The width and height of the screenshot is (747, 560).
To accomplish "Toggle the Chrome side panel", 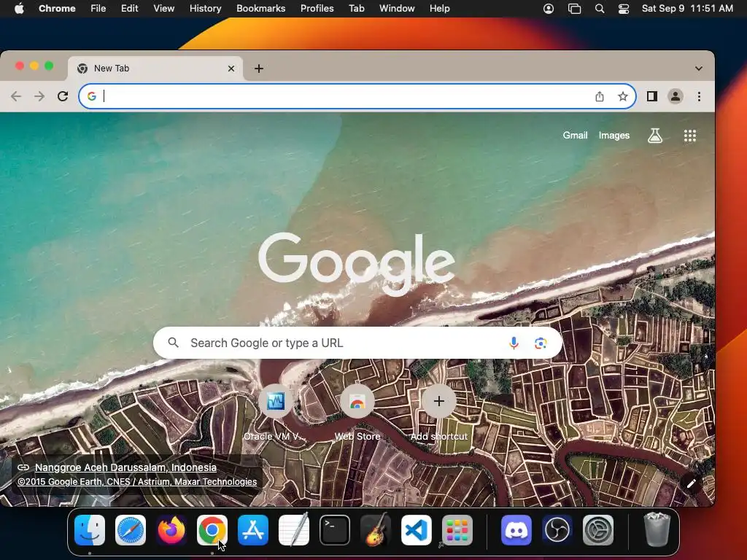I will click(651, 97).
